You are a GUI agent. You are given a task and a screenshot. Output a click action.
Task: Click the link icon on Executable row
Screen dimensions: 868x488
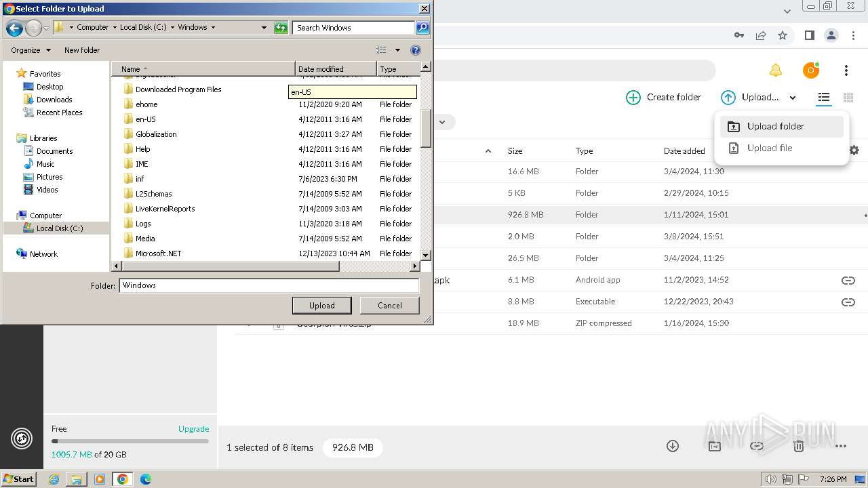[x=848, y=302]
